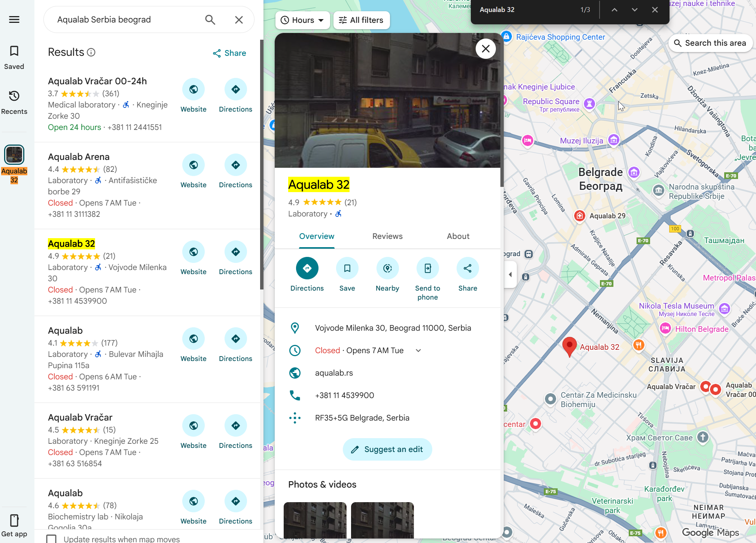
Task: Click the search magnifier icon
Action: point(210,20)
